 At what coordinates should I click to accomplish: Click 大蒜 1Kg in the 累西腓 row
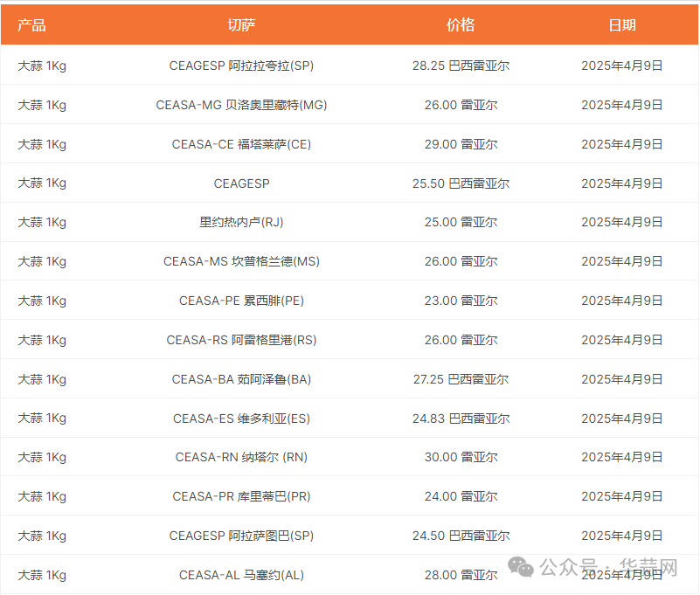click(42, 301)
